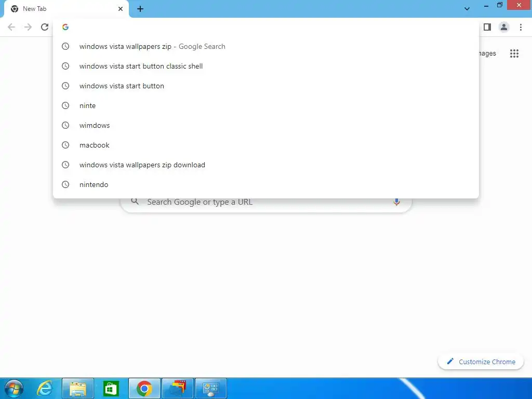The height and width of the screenshot is (399, 532).
Task: Open the green Store icon on taskbar
Action: [111, 389]
